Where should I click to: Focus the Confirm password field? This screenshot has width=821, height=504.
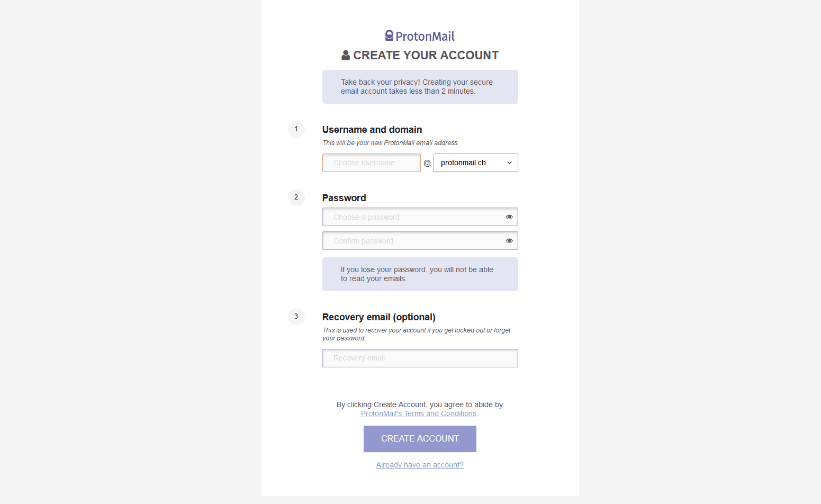click(420, 241)
